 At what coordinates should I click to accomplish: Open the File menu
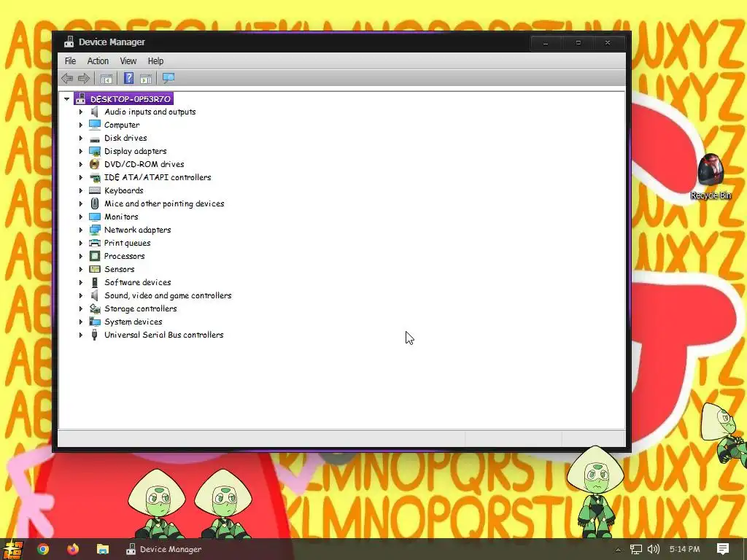click(x=71, y=61)
